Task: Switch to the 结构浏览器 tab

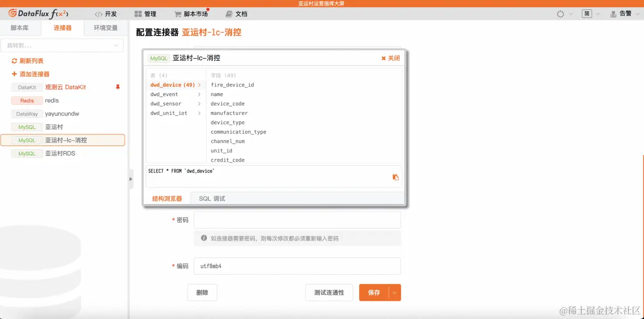Action: click(167, 198)
